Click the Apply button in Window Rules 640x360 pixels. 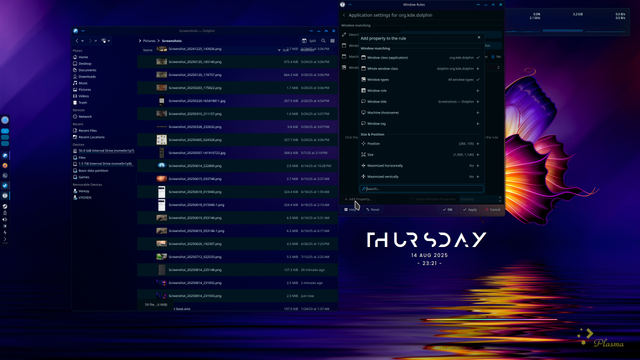(x=470, y=209)
